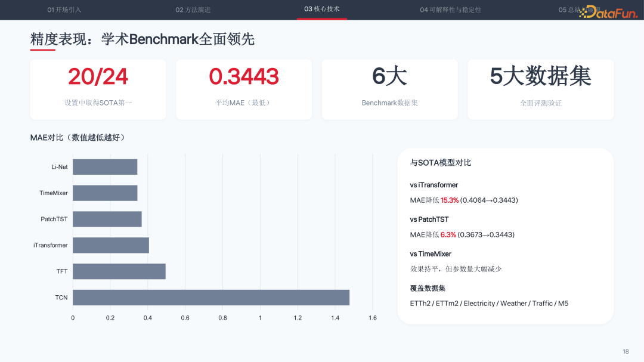Select the 0.3443 average MAE value
This screenshot has width=644, height=362.
244,77
